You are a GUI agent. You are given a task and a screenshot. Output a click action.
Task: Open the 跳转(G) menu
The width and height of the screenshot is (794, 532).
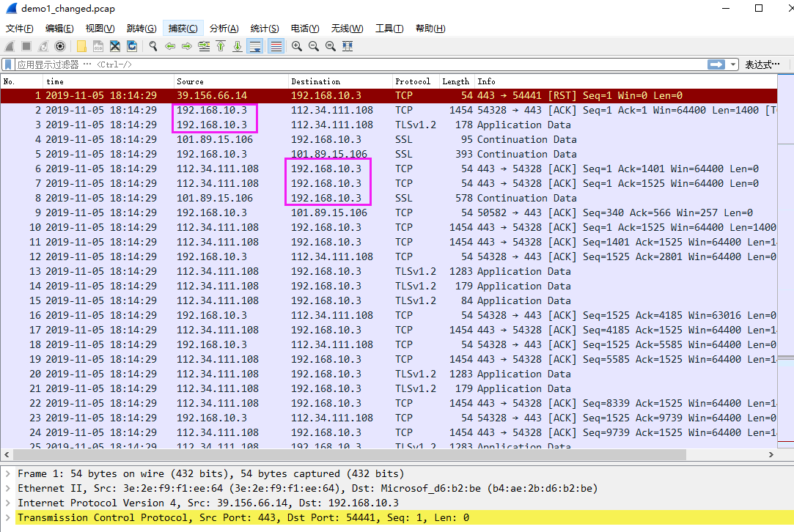click(x=141, y=29)
